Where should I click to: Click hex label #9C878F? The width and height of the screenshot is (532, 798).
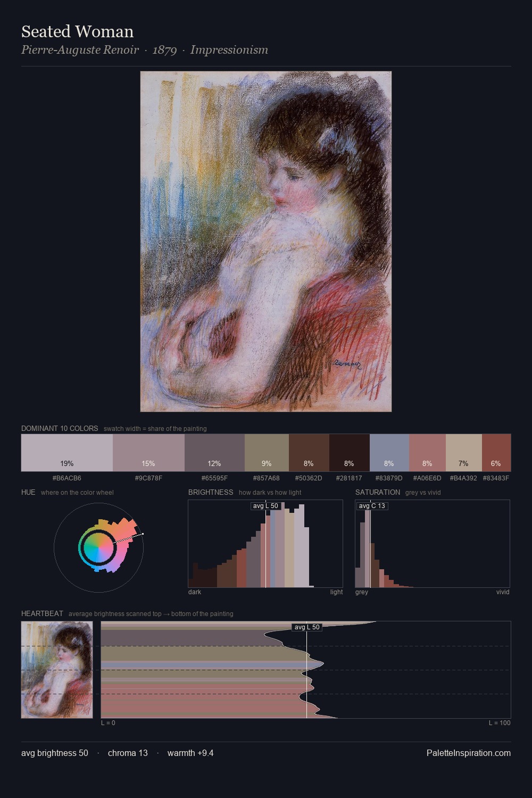[x=148, y=478]
